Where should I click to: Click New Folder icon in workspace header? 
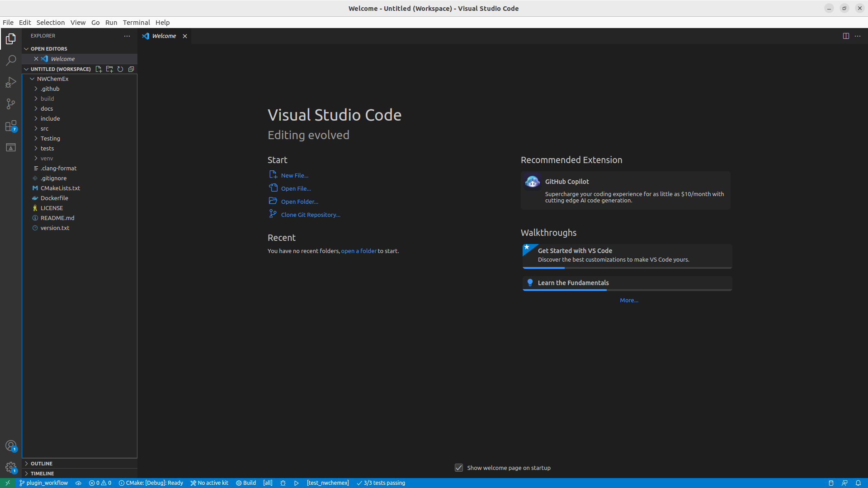point(109,69)
